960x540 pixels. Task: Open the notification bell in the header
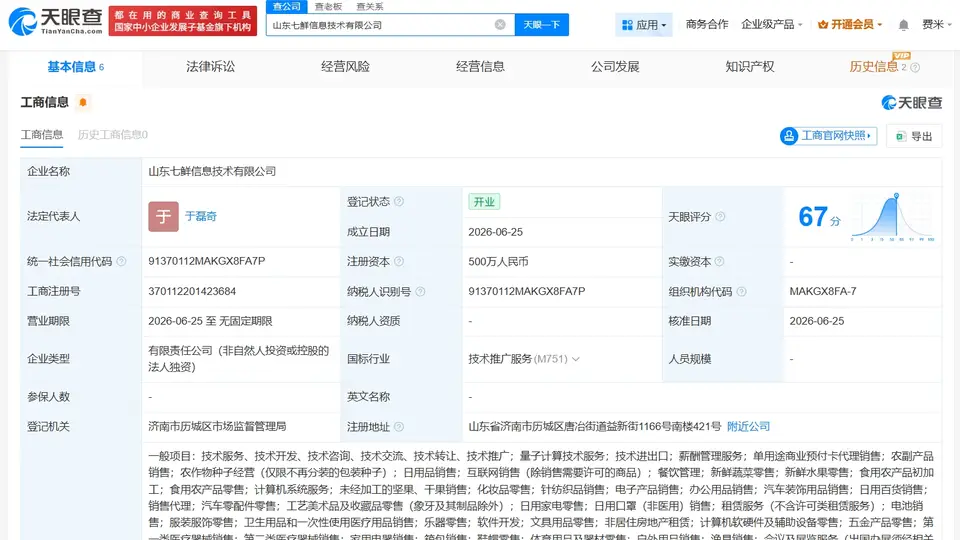903,25
